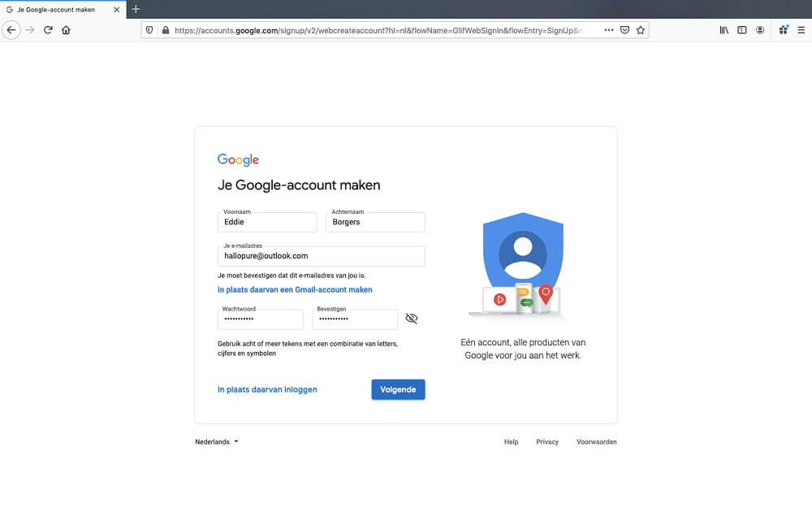Toggle the browser sidebar
Image resolution: width=812 pixels, height=508 pixels.
click(742, 30)
